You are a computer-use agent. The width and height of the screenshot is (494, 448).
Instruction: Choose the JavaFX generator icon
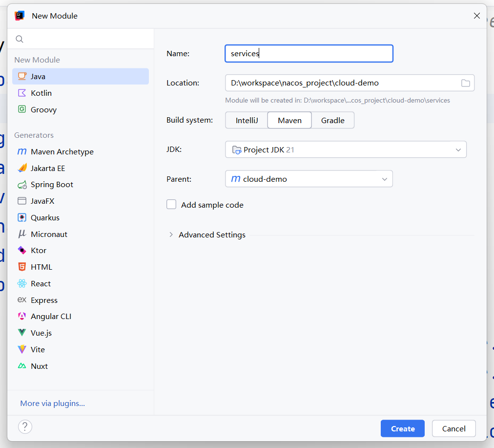[x=22, y=201]
